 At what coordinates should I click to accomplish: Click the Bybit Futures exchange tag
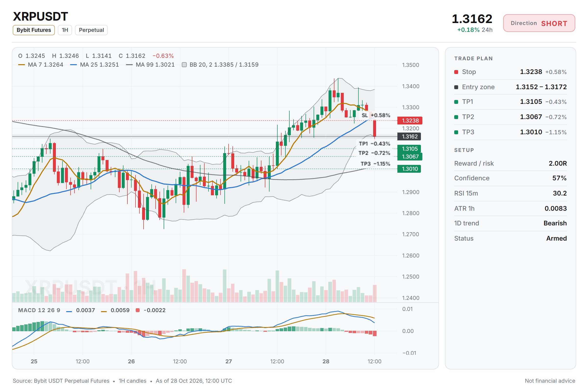tap(34, 30)
